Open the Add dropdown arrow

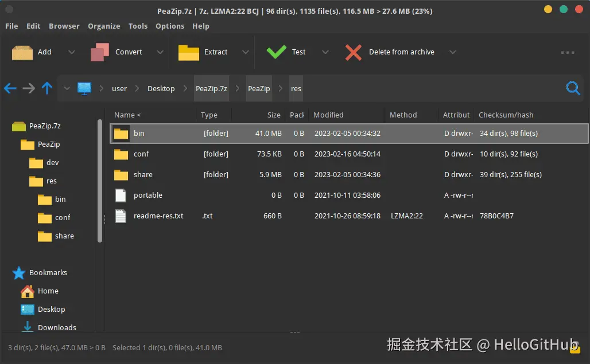tap(72, 52)
